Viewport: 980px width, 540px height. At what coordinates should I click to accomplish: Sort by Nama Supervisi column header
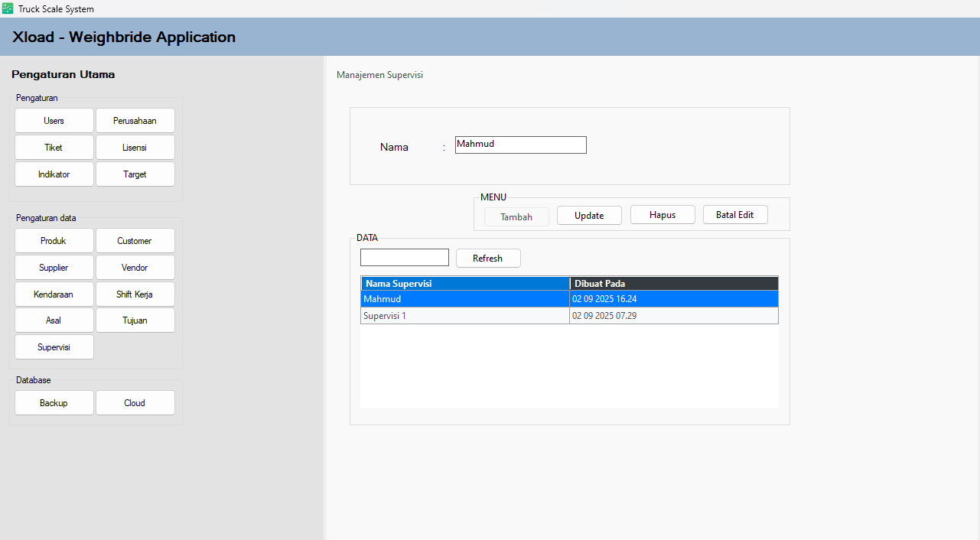point(464,284)
